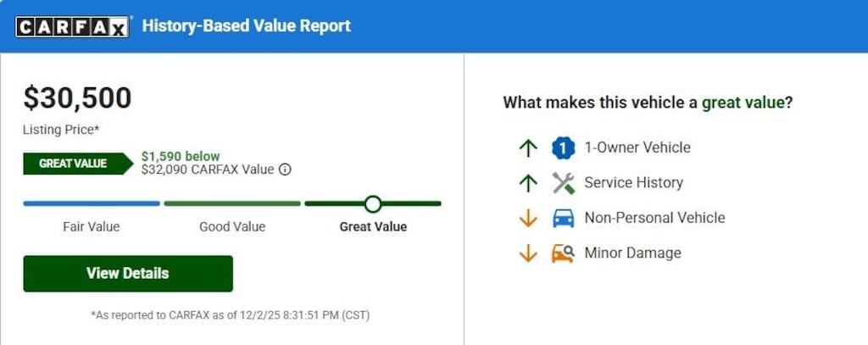Click the orange Minor Damage car icon

563,253
